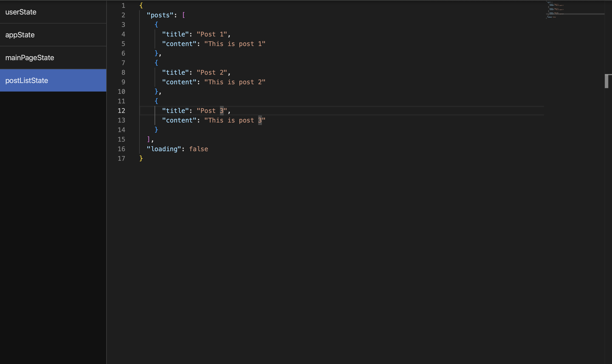Click the highlighted postListState entry
The image size is (612, 364).
[27, 80]
